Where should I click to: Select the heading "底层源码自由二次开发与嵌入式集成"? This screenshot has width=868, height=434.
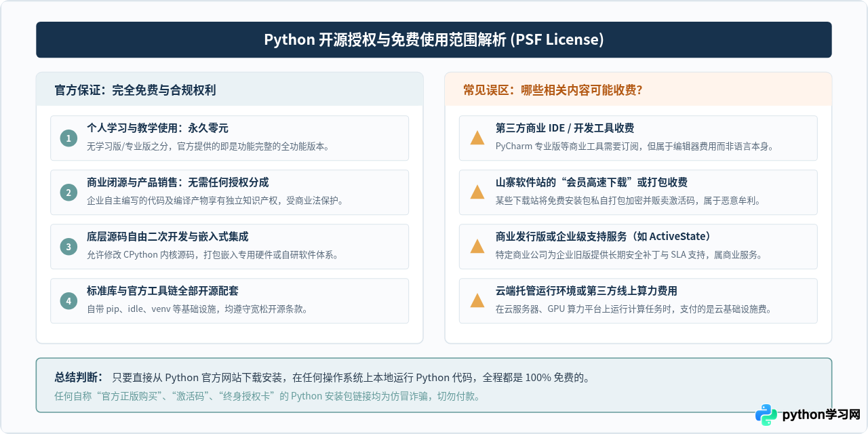click(167, 237)
